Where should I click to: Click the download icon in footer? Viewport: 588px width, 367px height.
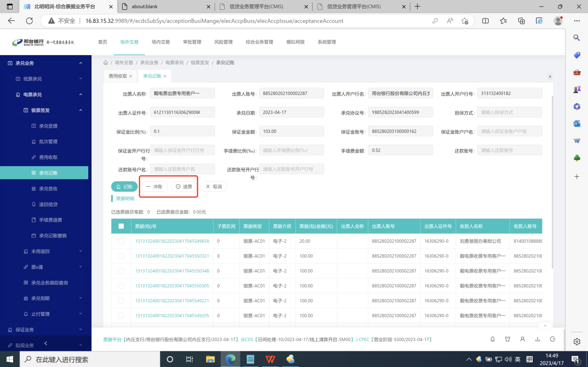[x=537, y=339]
